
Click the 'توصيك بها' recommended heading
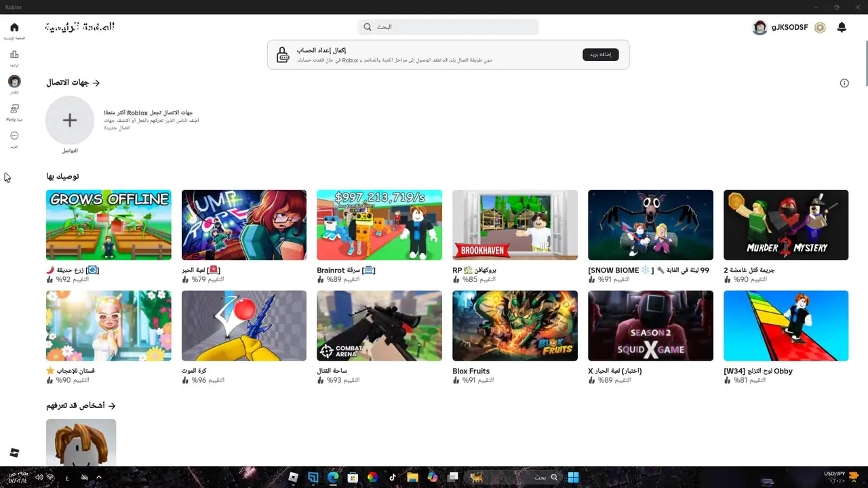62,176
